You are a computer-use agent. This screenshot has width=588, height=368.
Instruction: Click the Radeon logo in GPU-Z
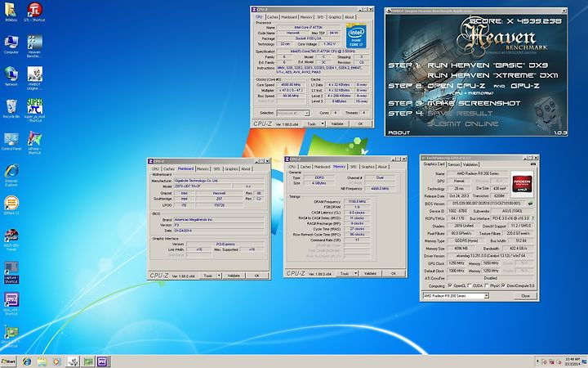(522, 184)
